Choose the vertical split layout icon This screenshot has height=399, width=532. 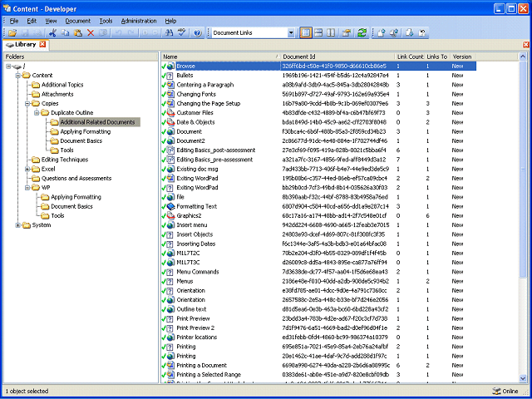tap(331, 33)
